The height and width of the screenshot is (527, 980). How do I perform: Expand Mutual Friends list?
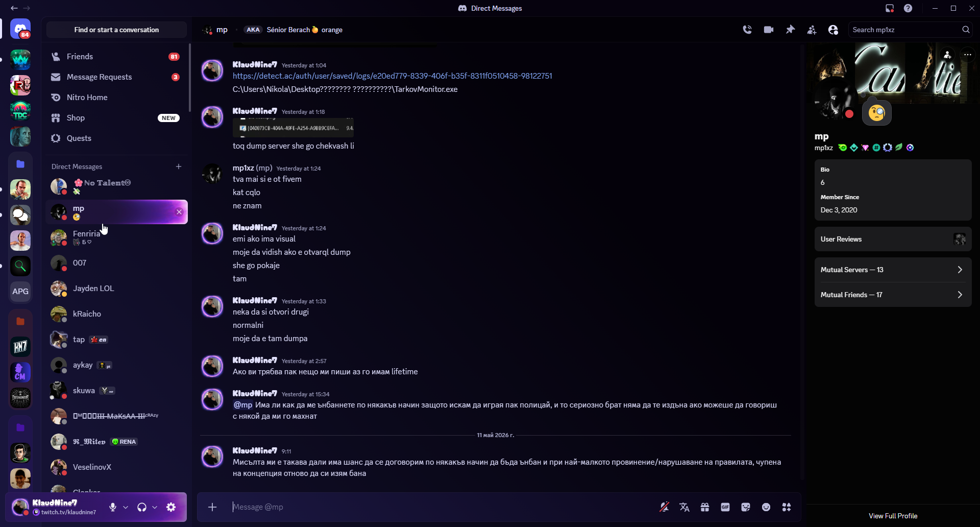tap(893, 295)
